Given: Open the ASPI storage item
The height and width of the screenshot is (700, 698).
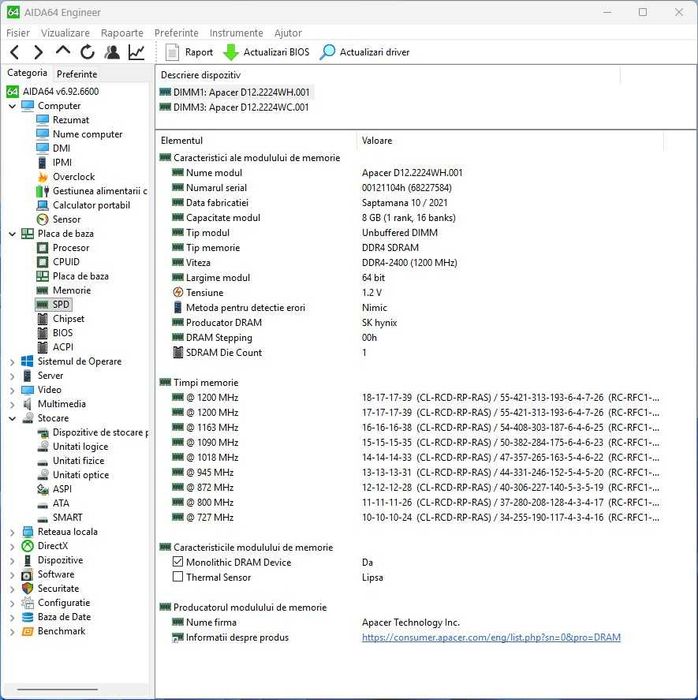Looking at the screenshot, I should (x=54, y=489).
